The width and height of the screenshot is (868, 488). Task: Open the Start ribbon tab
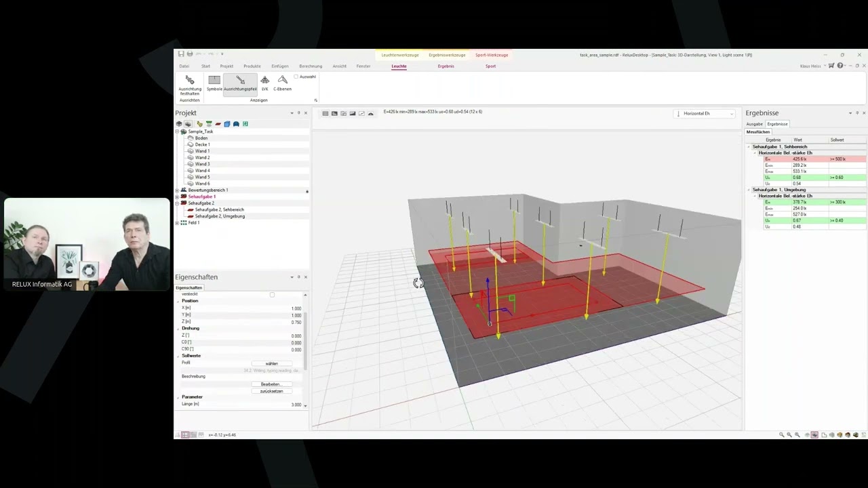[205, 66]
